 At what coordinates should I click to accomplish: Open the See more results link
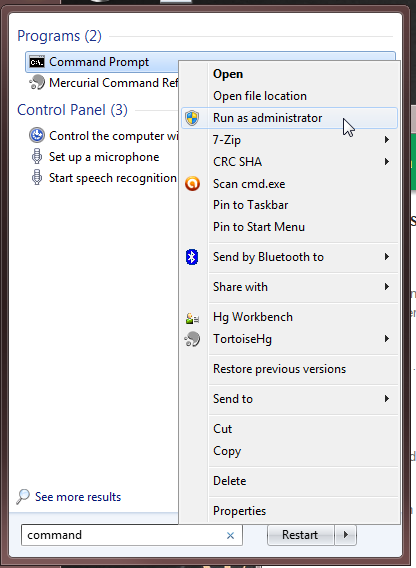(x=78, y=497)
